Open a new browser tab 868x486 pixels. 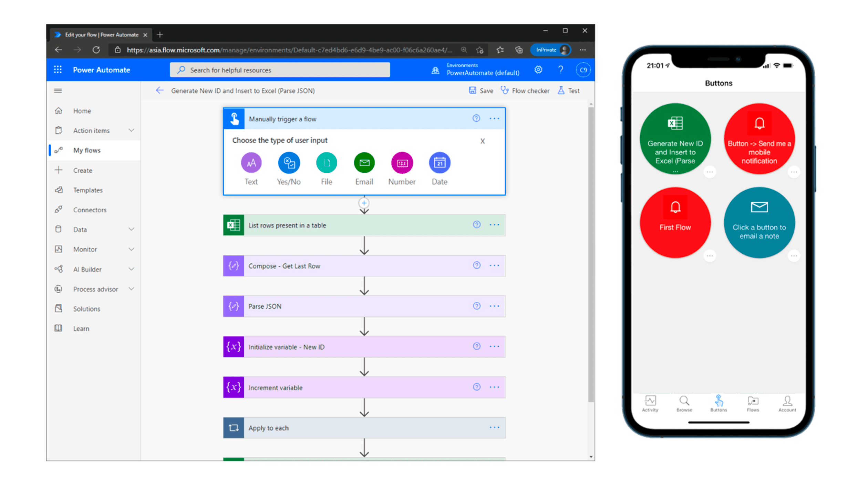click(x=160, y=34)
